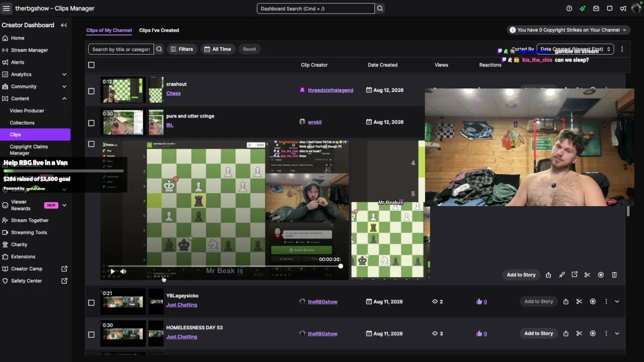Mute the expanded clip's volume
This screenshot has height=362, width=644.
point(123,271)
